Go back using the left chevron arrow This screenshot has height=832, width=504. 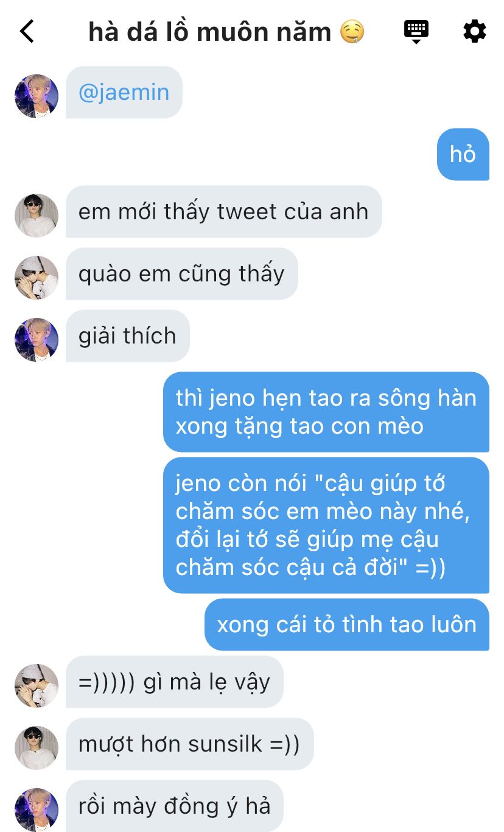pyautogui.click(x=27, y=31)
